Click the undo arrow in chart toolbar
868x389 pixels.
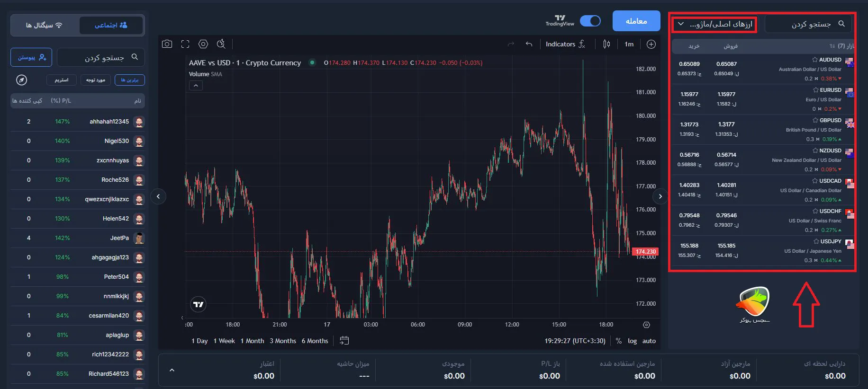(529, 44)
